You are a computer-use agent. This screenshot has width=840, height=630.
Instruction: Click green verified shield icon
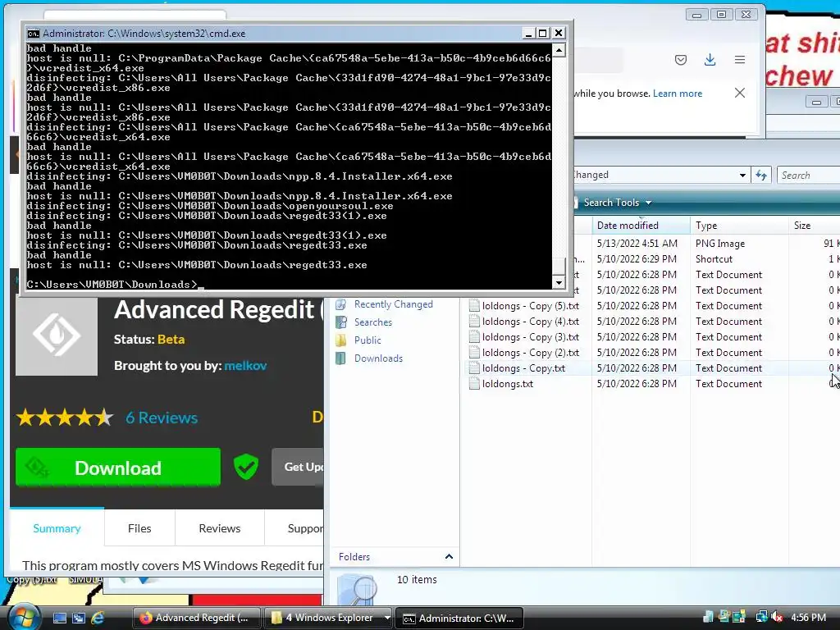point(246,467)
